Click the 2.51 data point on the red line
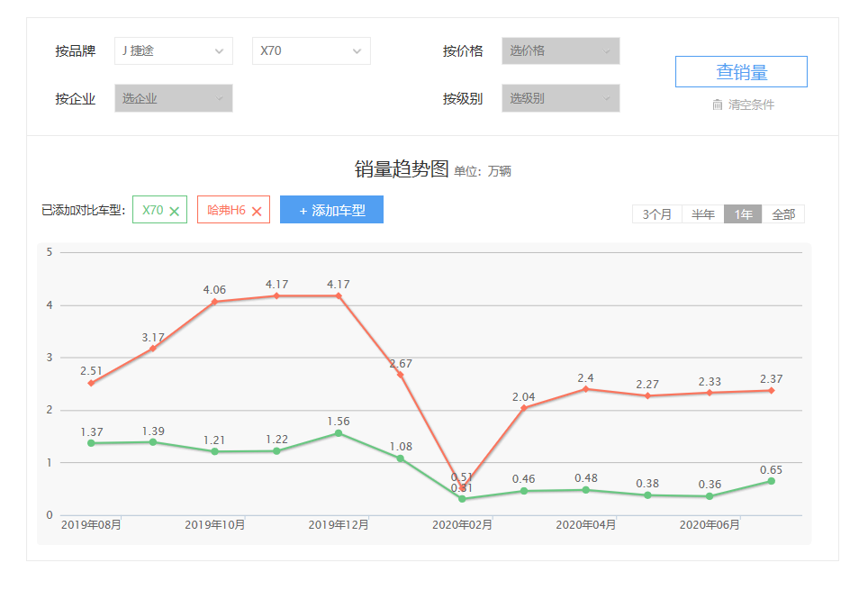This screenshot has height=590, width=868. pyautogui.click(x=91, y=384)
